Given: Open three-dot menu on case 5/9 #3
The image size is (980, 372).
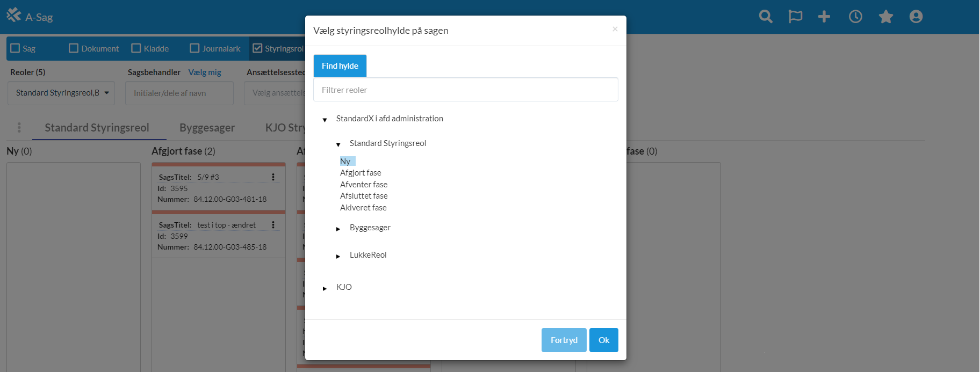Looking at the screenshot, I should click(x=273, y=177).
